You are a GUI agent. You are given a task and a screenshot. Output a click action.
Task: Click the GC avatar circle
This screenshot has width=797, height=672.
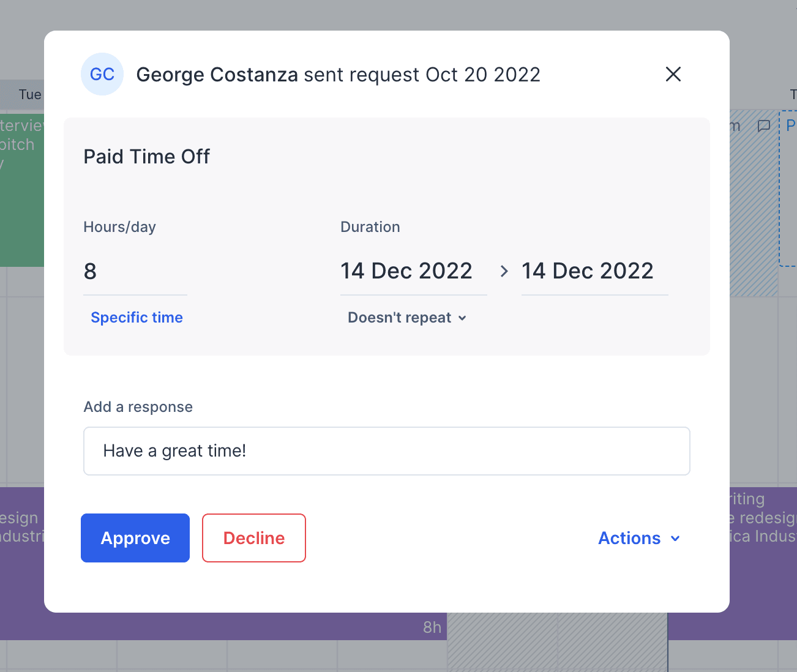tap(102, 74)
